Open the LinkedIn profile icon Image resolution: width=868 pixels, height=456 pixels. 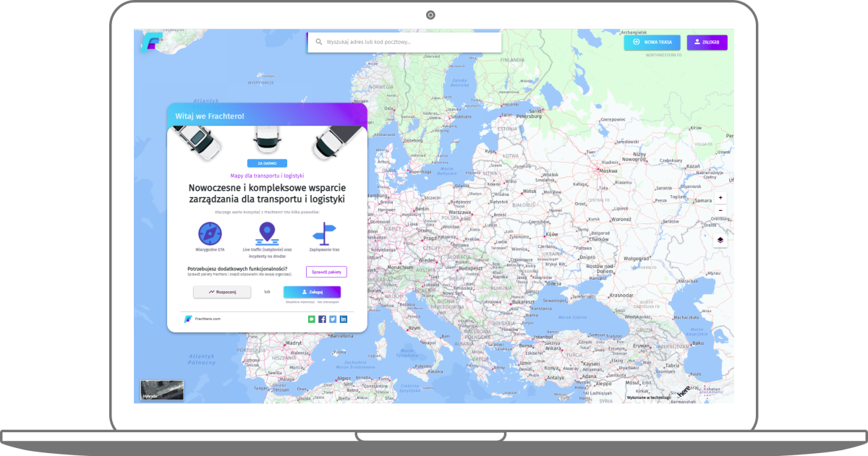pos(344,319)
